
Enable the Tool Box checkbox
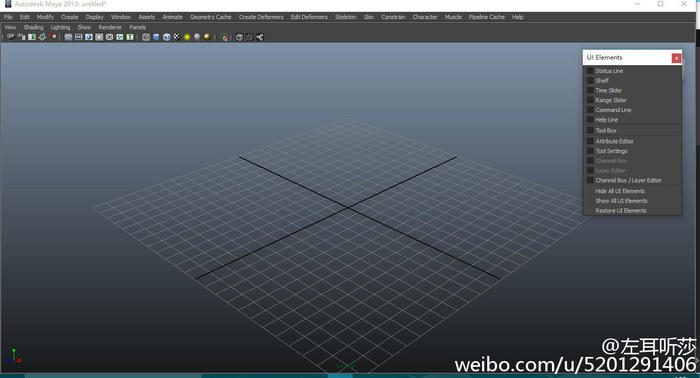pos(590,130)
